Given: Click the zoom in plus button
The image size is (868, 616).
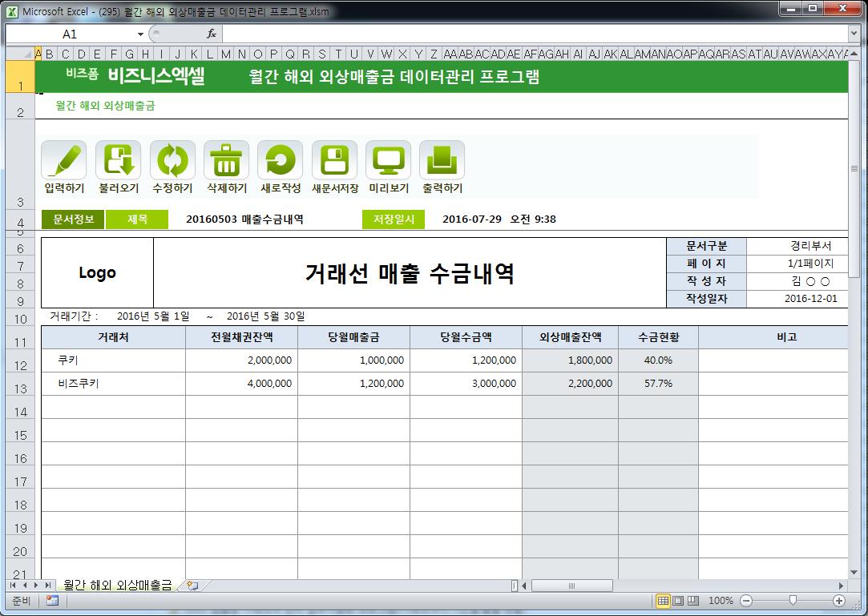Looking at the screenshot, I should pyautogui.click(x=839, y=601).
